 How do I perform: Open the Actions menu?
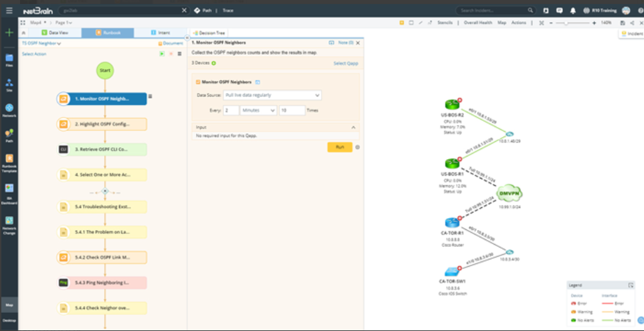(x=519, y=23)
